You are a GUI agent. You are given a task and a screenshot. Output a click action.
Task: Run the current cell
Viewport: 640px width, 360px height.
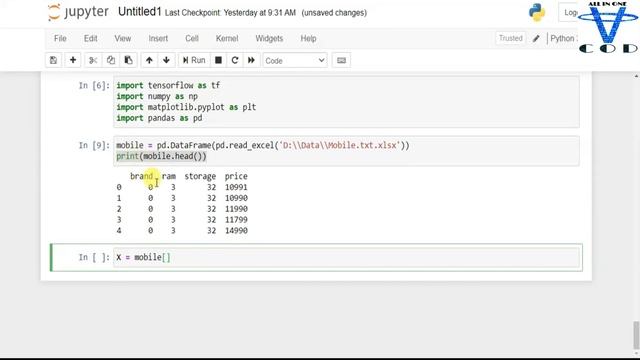click(194, 60)
